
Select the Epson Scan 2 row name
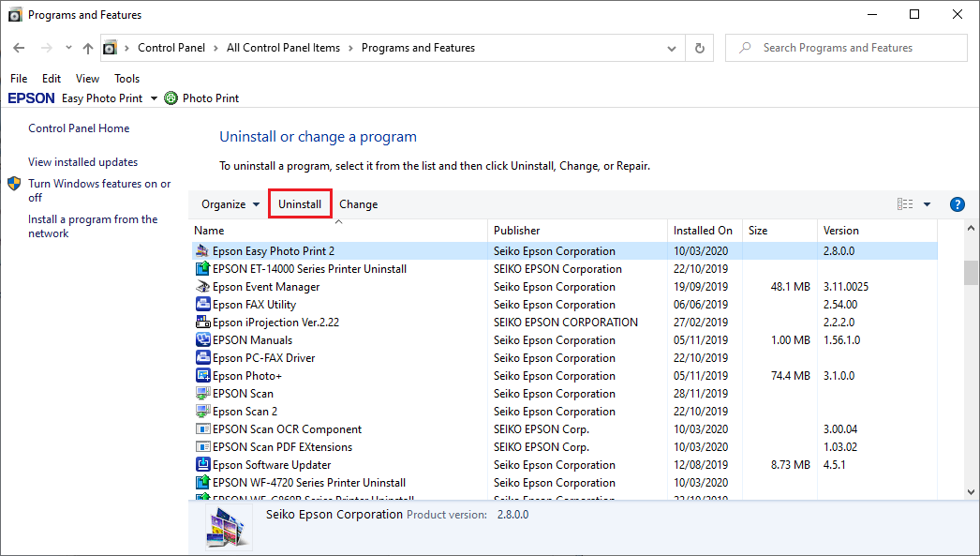pyautogui.click(x=245, y=412)
